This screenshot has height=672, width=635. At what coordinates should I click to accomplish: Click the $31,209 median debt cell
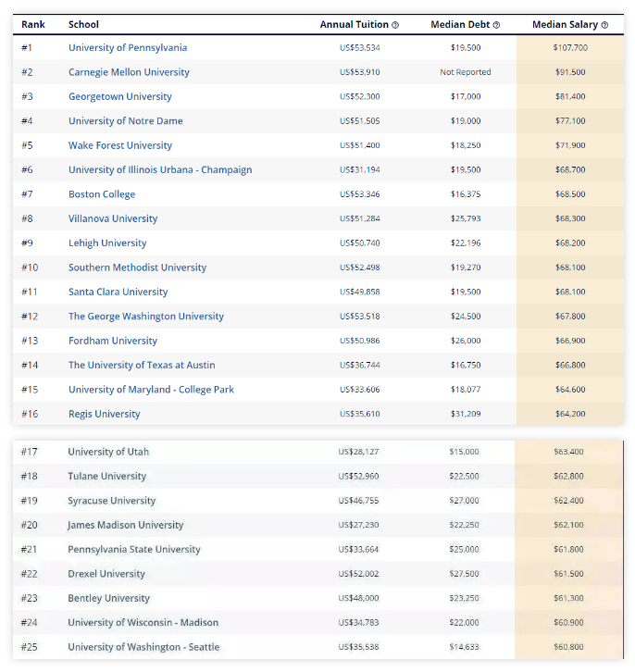[466, 414]
